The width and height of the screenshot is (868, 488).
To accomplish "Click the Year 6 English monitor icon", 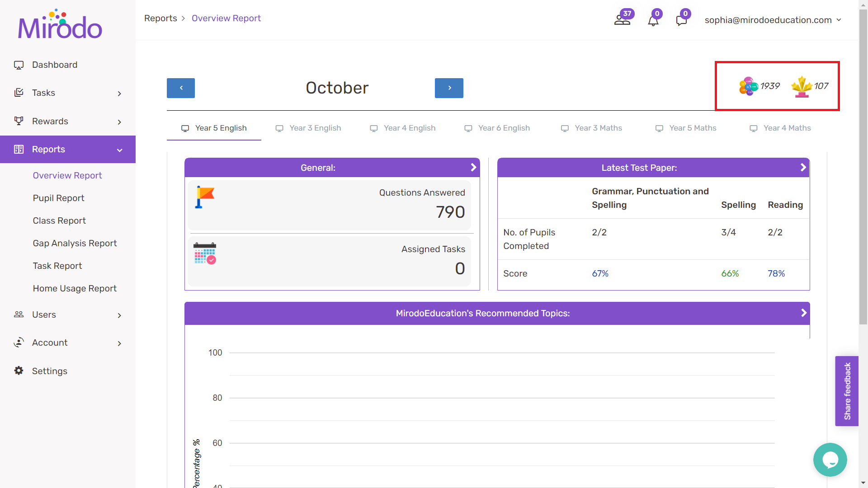I will click(468, 128).
